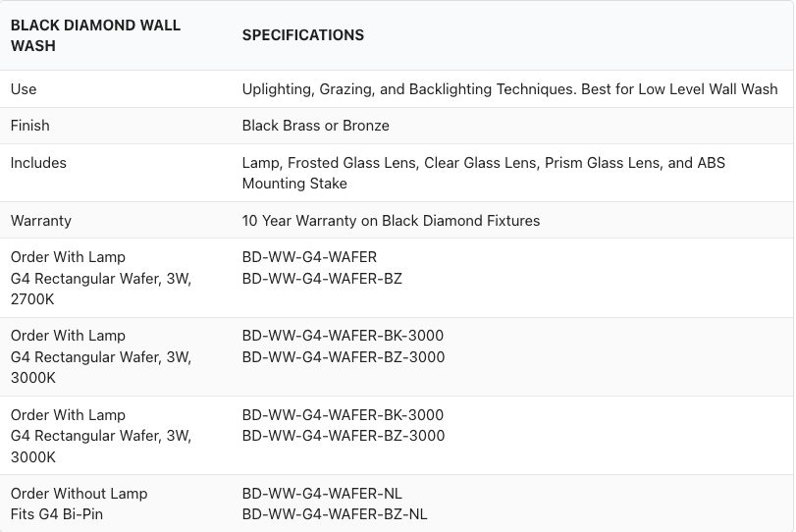Select the 10 Year Warranty text
The height and width of the screenshot is (532, 796).
click(x=391, y=221)
